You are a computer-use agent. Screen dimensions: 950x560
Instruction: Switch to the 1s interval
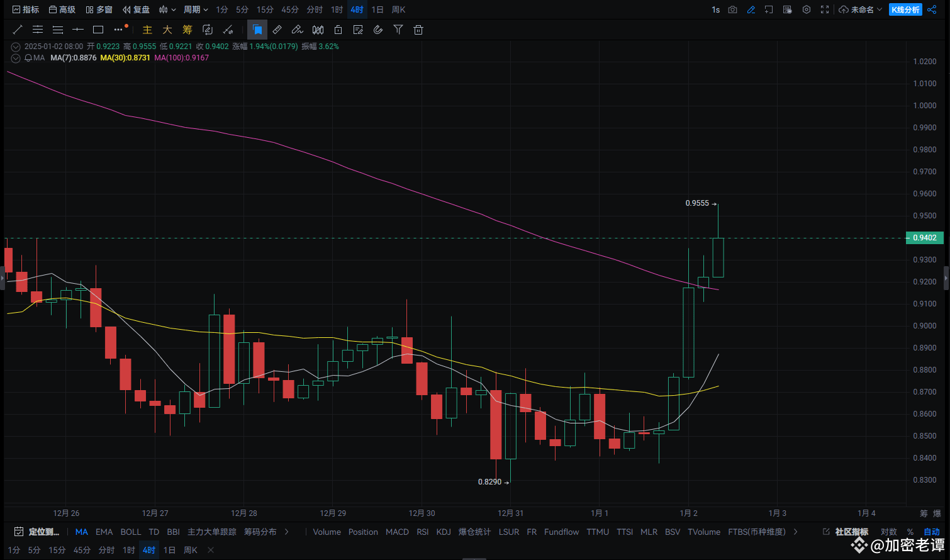[716, 9]
